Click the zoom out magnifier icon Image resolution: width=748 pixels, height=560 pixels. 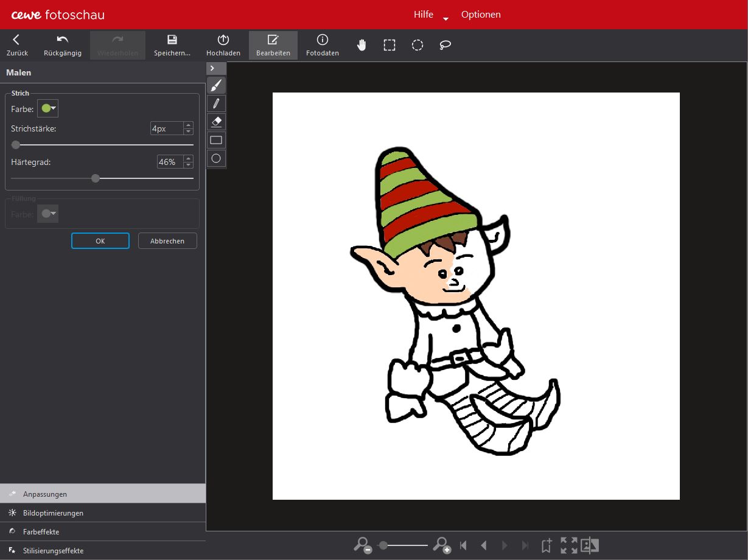pyautogui.click(x=363, y=545)
